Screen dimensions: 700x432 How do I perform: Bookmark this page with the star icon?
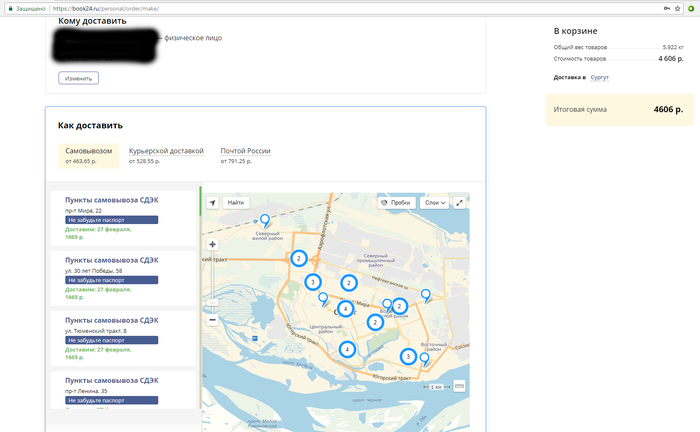point(678,7)
